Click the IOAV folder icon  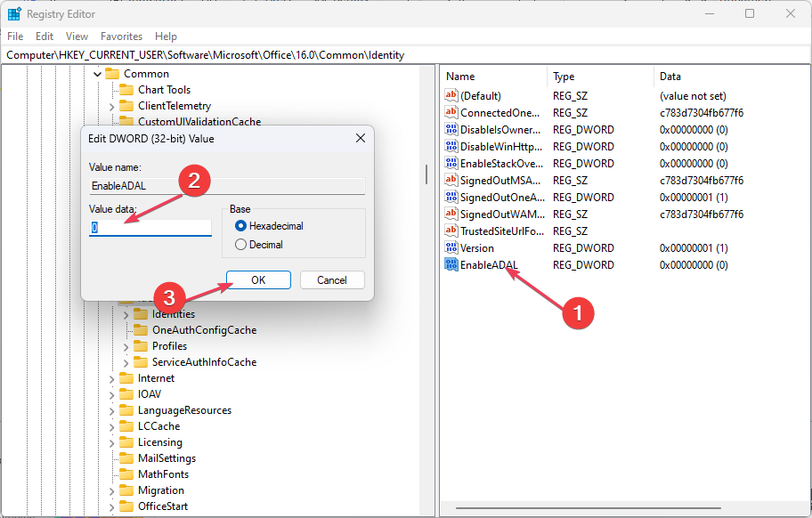(126, 393)
